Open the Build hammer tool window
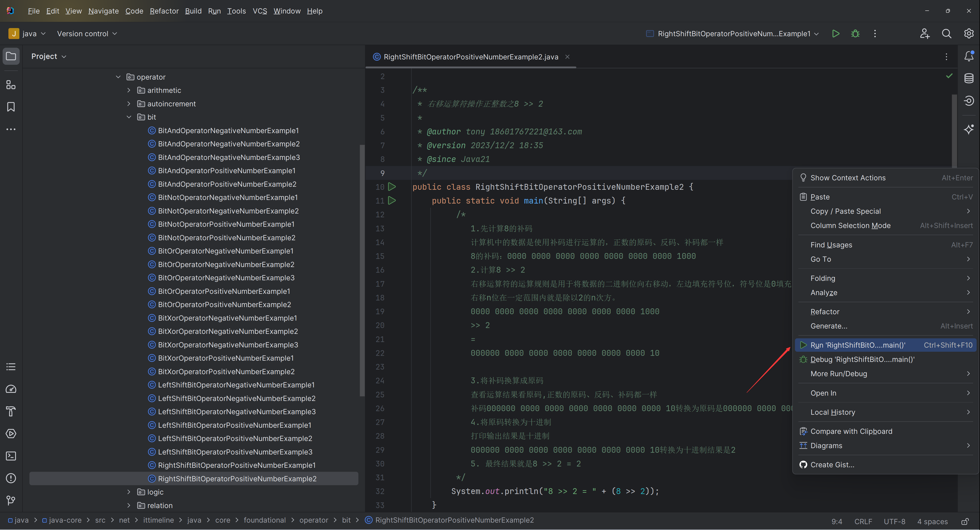The image size is (980, 530). coord(11,411)
